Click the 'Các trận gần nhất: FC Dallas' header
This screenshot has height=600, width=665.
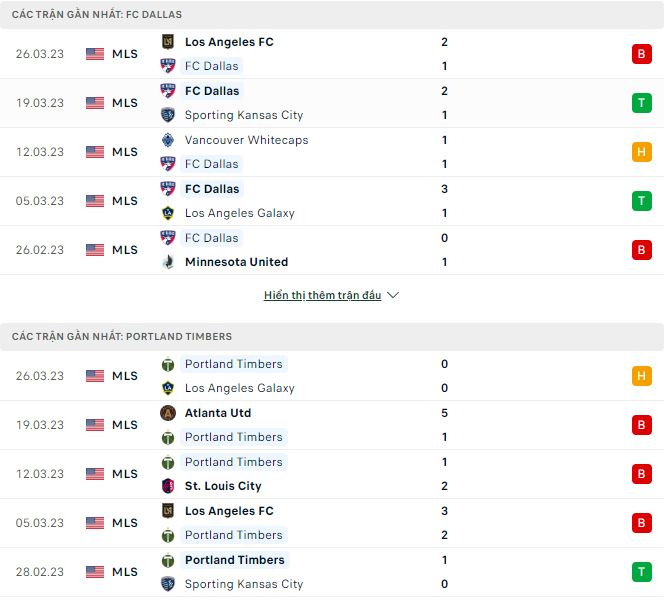pyautogui.click(x=97, y=15)
